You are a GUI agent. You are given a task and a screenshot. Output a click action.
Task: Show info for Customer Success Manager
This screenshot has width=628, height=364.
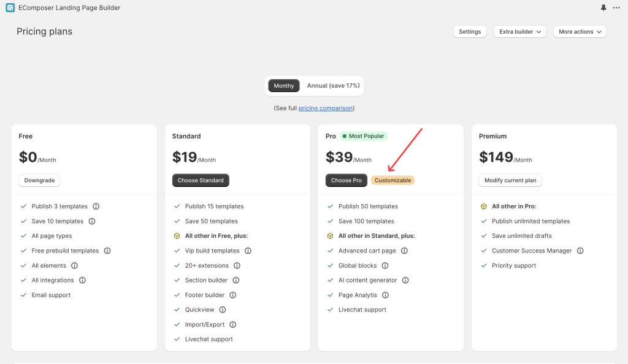point(580,251)
